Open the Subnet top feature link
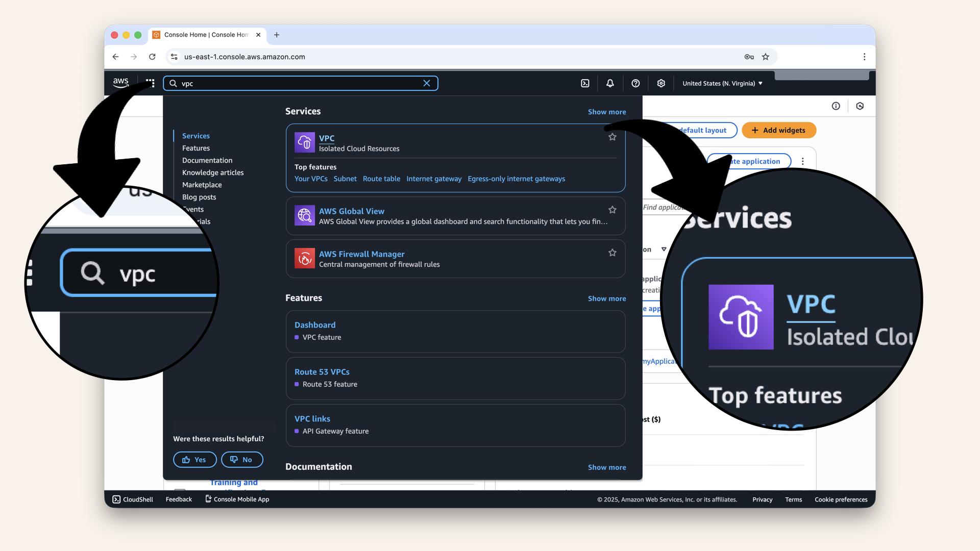 (x=345, y=179)
